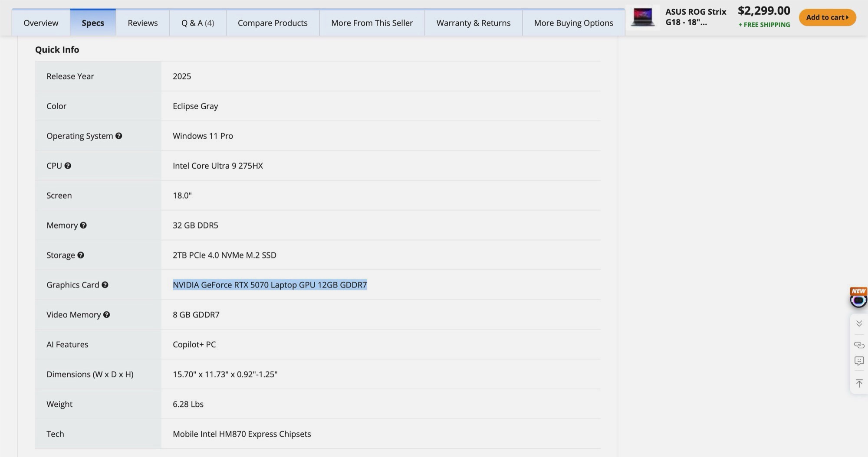Click the 2TB PCIe 4.0 NVMe M.2 SSD value
Screen dimensions: 868x457
pos(224,255)
